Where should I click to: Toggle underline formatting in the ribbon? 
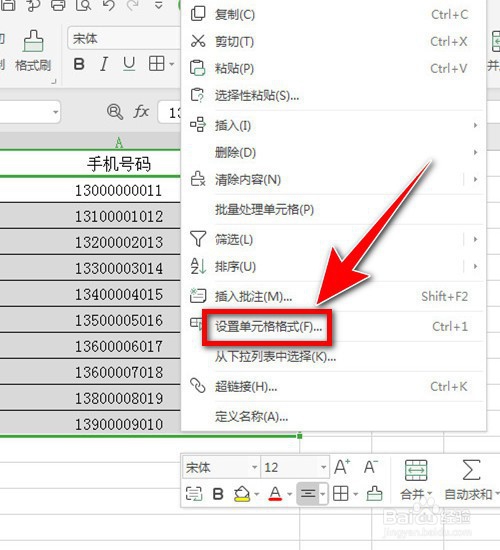click(129, 64)
